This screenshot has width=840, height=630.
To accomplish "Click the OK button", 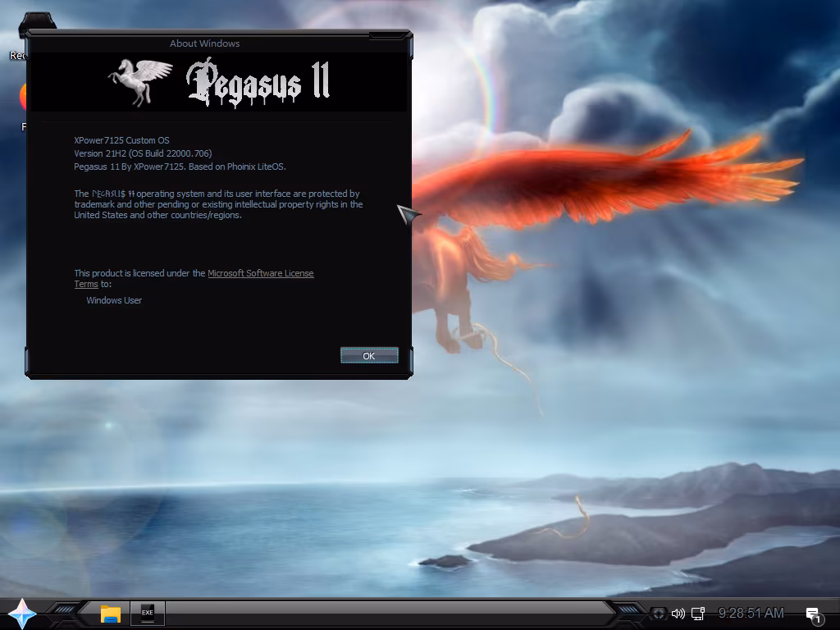I will point(369,355).
